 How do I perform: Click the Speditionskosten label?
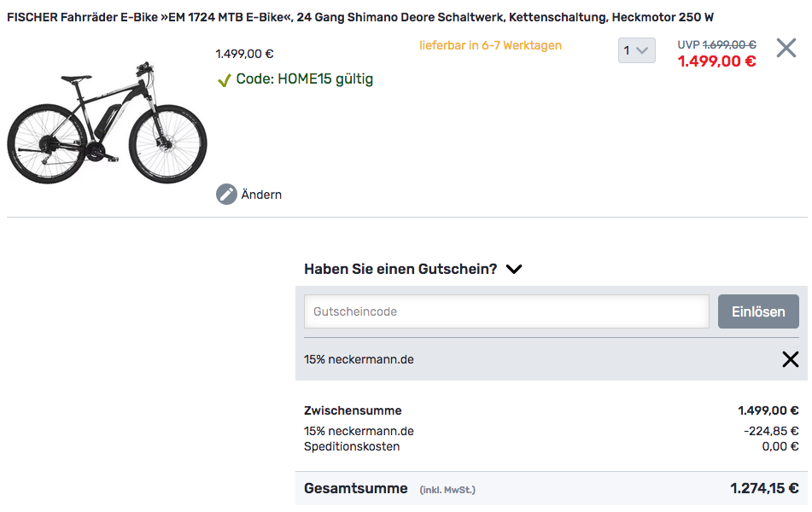pyautogui.click(x=352, y=446)
